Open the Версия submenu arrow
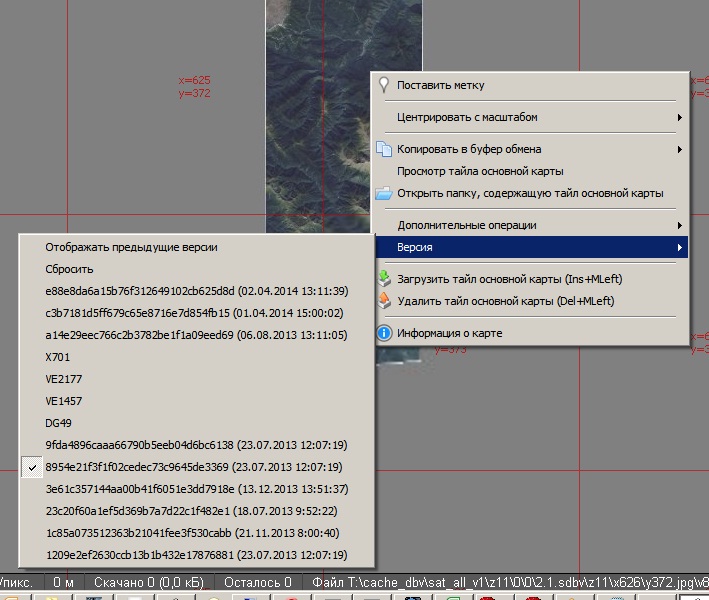The height and width of the screenshot is (600, 709). pos(679,247)
